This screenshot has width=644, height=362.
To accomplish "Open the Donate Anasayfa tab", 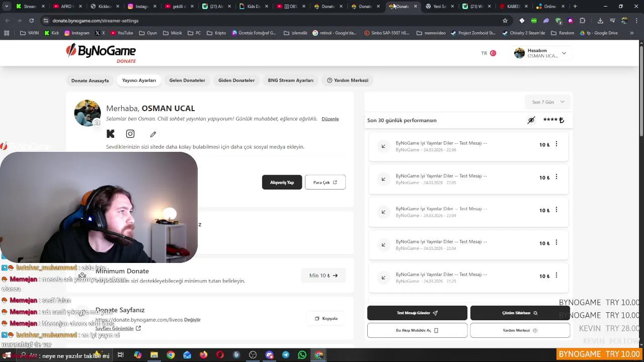I will (x=90, y=80).
